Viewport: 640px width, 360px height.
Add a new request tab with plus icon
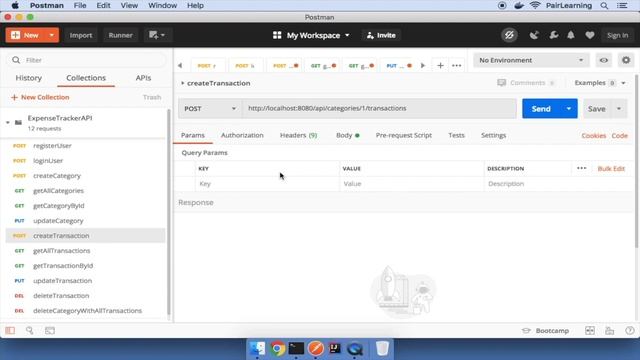tap(440, 65)
